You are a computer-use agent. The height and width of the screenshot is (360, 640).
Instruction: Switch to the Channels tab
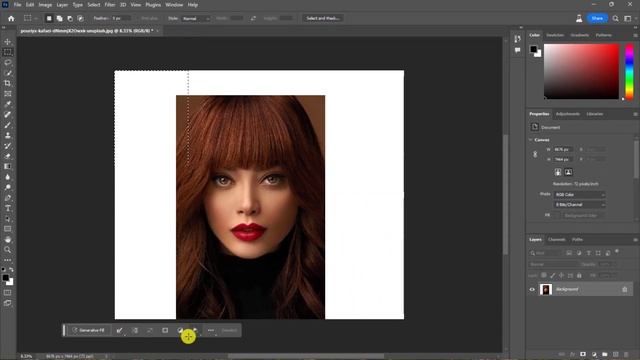click(556, 240)
